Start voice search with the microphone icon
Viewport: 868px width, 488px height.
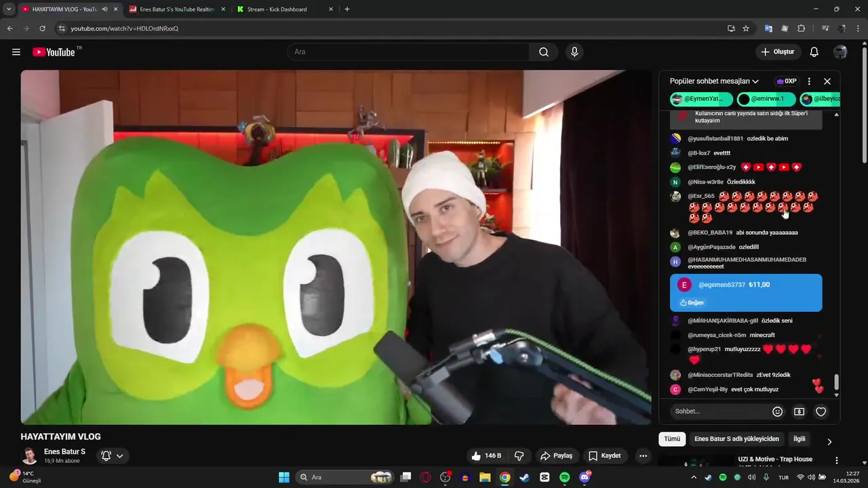tap(574, 52)
